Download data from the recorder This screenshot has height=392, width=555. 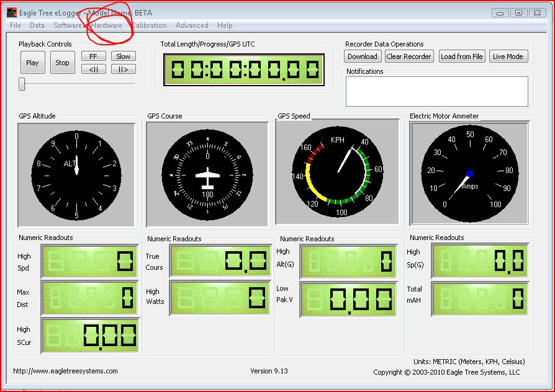point(363,56)
